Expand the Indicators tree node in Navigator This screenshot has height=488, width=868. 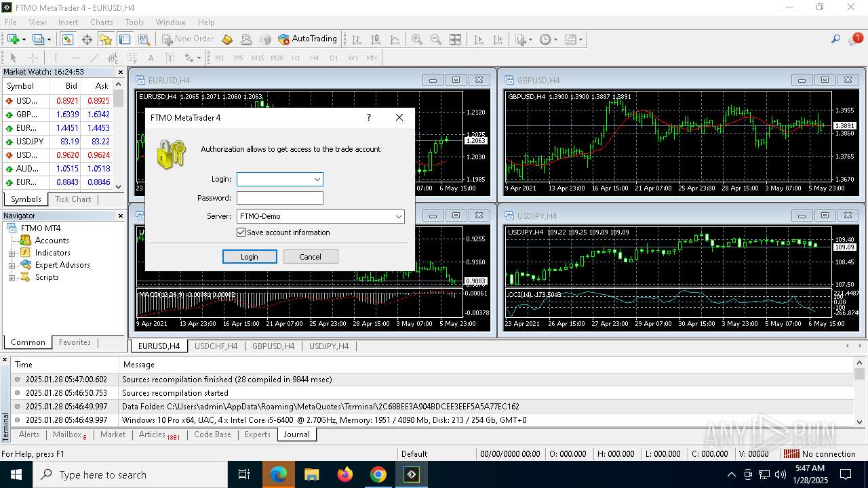pos(12,253)
